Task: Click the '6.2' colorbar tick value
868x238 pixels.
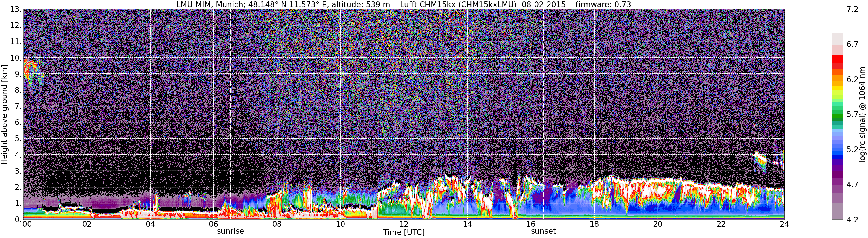Action: coord(852,80)
